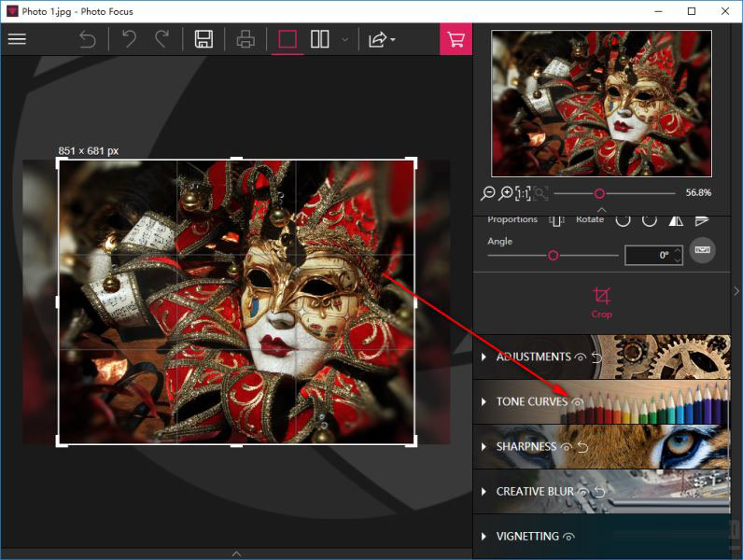Screen dimensions: 743x560
Task: Click the Angle label
Action: click(500, 241)
